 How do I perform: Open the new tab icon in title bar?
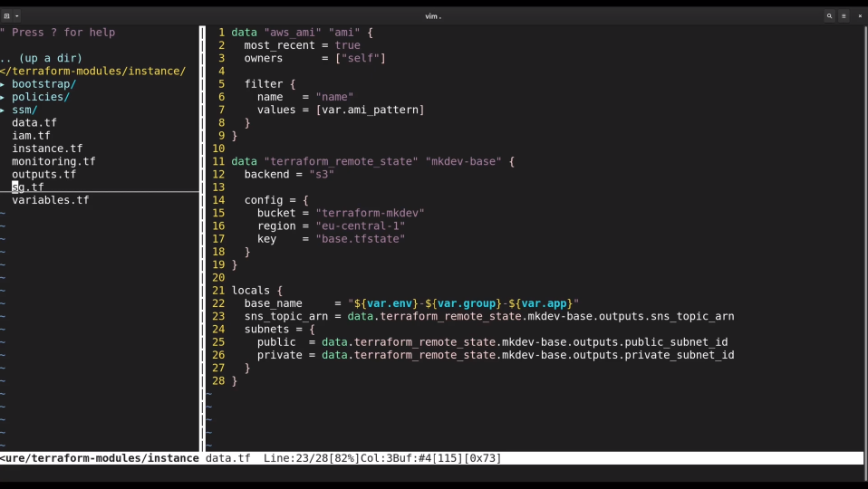[6, 16]
